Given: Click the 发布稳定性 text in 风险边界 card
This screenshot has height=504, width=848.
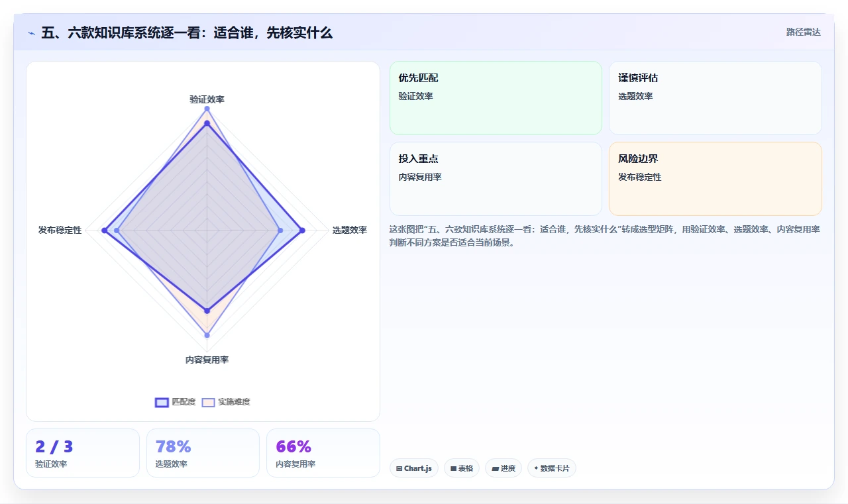Looking at the screenshot, I should 640,177.
